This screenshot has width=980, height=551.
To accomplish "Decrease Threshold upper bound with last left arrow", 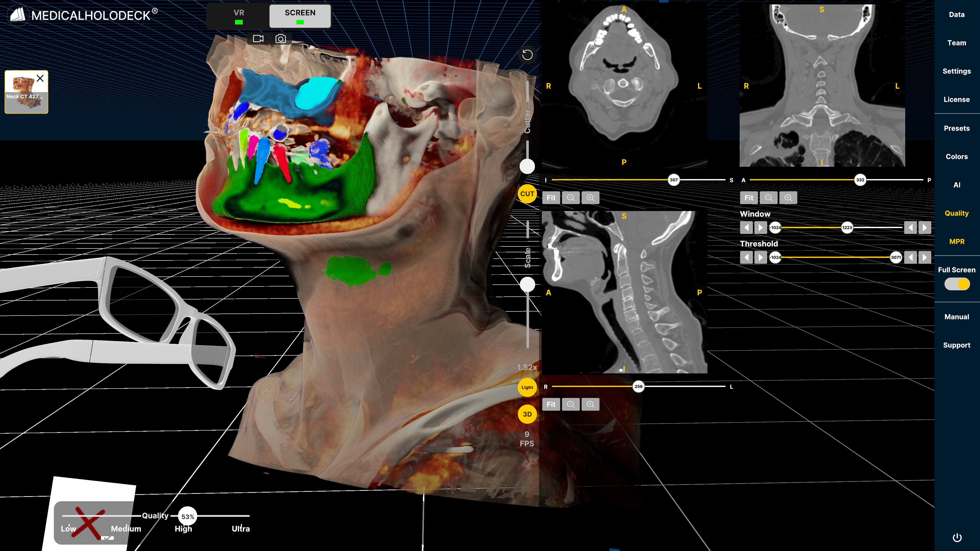I will click(x=910, y=257).
